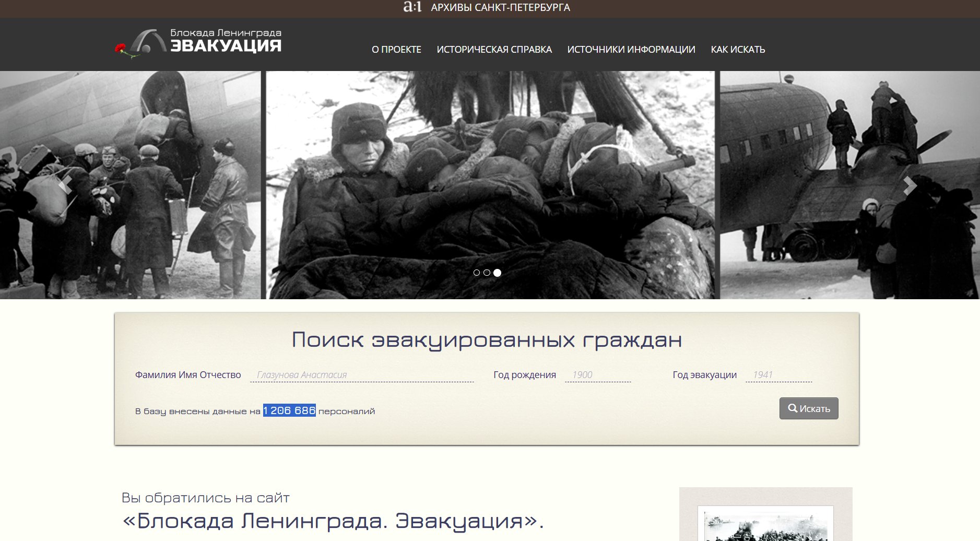Click the Поиск эвакуированных граждан heading
The width and height of the screenshot is (980, 541).
[487, 340]
